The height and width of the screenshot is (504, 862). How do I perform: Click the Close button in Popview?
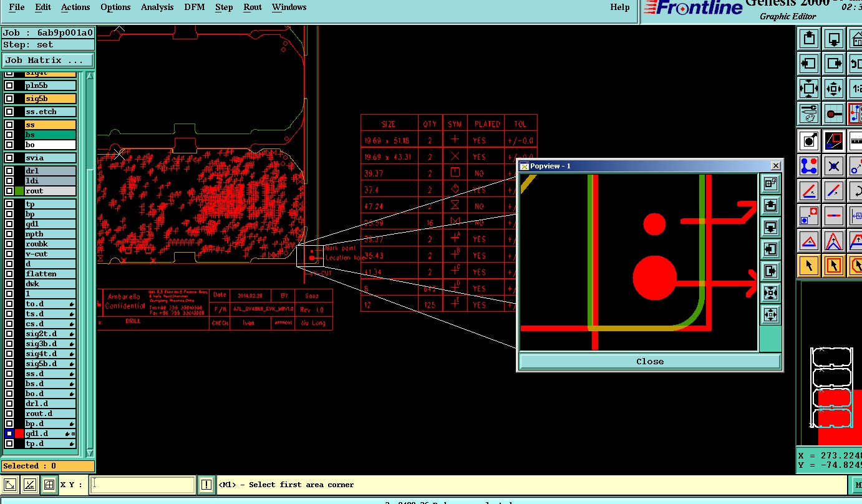click(650, 361)
